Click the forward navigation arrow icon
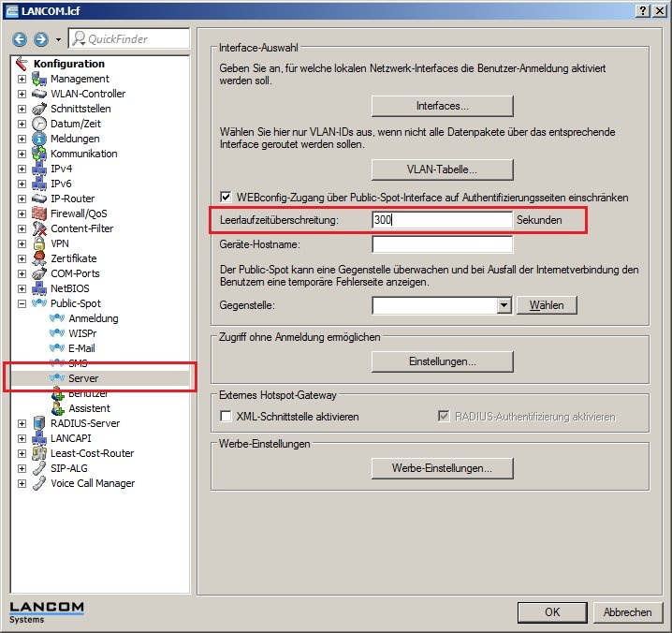Image resolution: width=672 pixels, height=633 pixels. point(40,39)
